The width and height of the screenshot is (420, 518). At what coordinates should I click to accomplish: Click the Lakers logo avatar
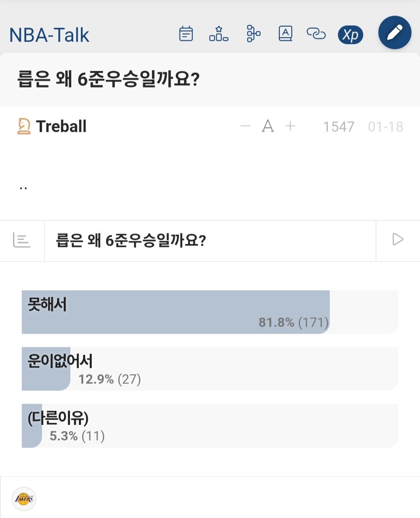tap(24, 499)
